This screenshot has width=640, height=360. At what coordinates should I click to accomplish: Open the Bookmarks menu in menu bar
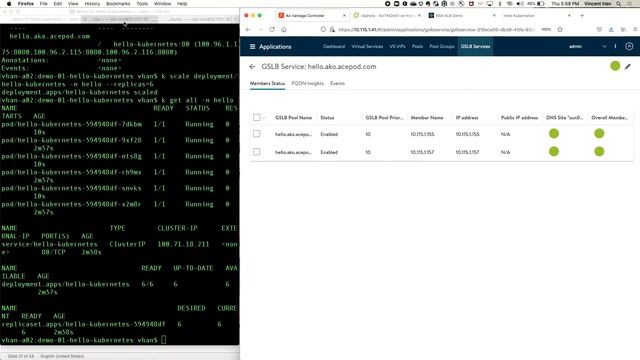click(x=118, y=4)
